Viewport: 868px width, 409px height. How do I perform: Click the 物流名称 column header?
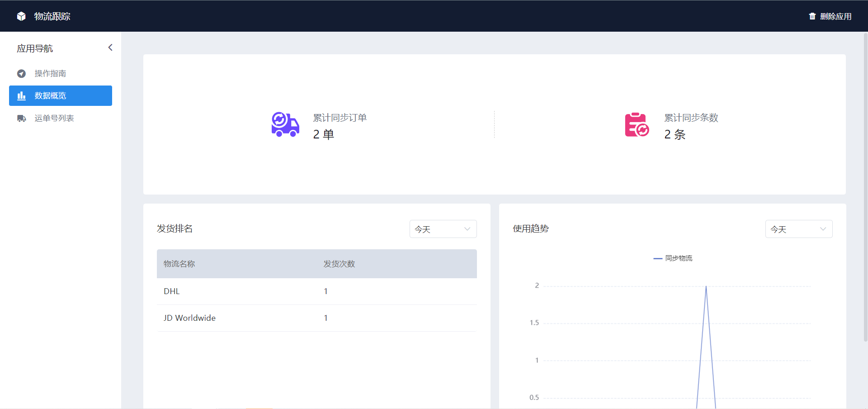(x=179, y=264)
